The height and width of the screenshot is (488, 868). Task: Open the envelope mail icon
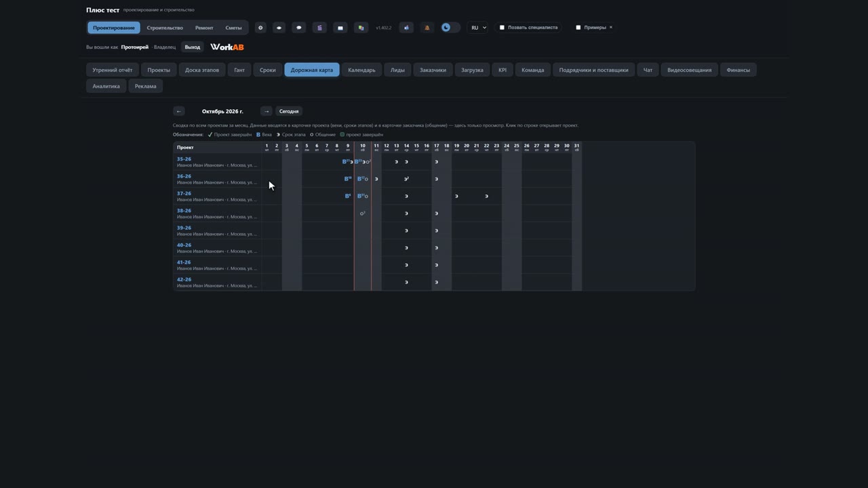[340, 28]
